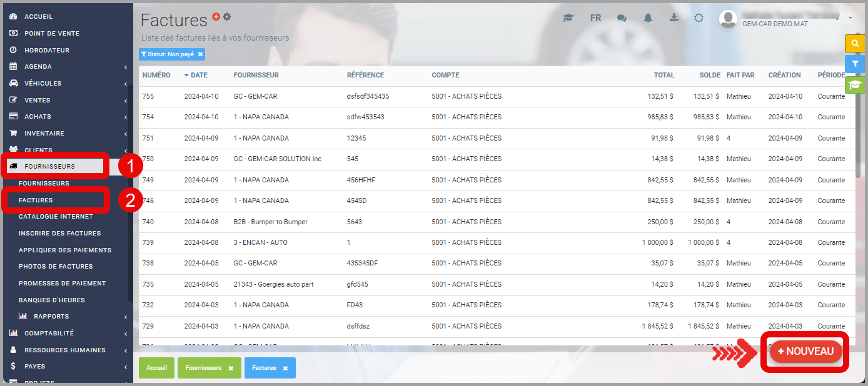868x386 pixels.
Task: Open the user account dropdown arrow
Action: (x=850, y=18)
